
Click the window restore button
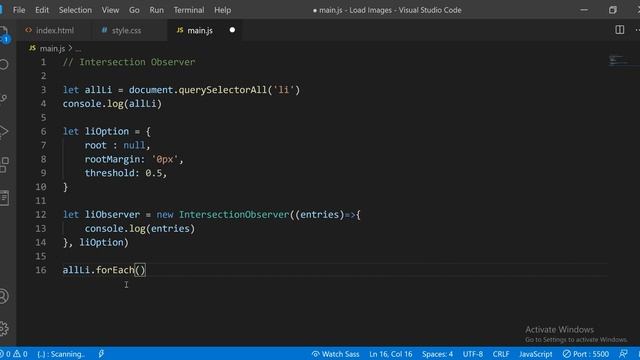coord(612,10)
